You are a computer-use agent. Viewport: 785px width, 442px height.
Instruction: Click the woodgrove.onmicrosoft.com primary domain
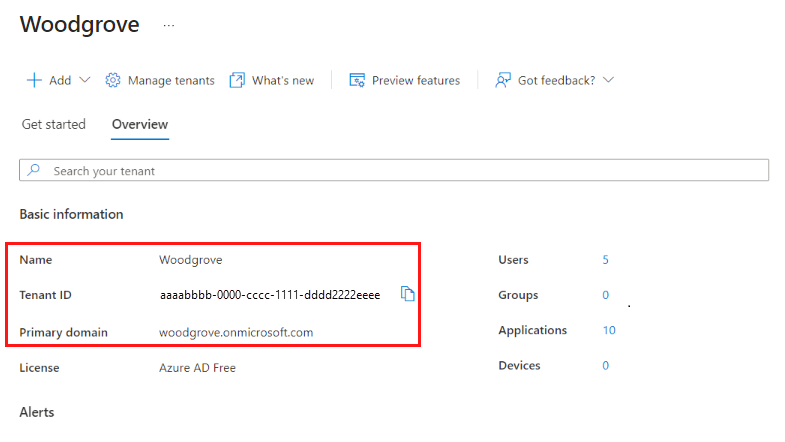click(236, 332)
